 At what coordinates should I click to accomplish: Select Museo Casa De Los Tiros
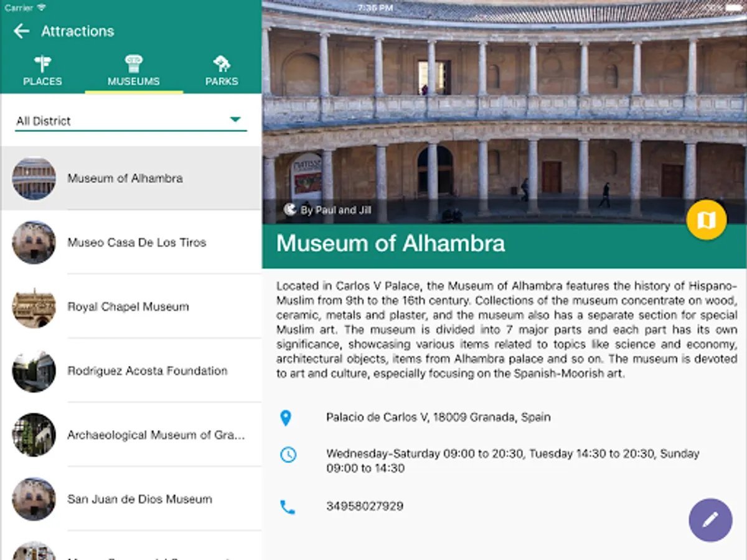click(131, 242)
